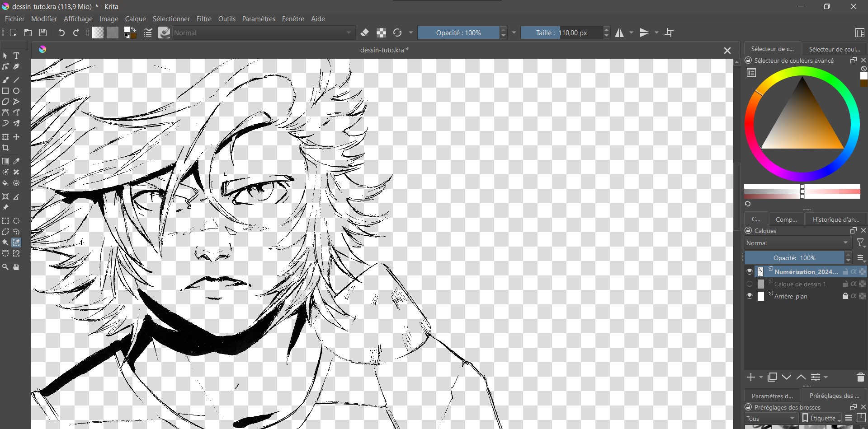Screen dimensions: 868x429
Task: Open the brush preset chooser icon
Action: pos(165,33)
